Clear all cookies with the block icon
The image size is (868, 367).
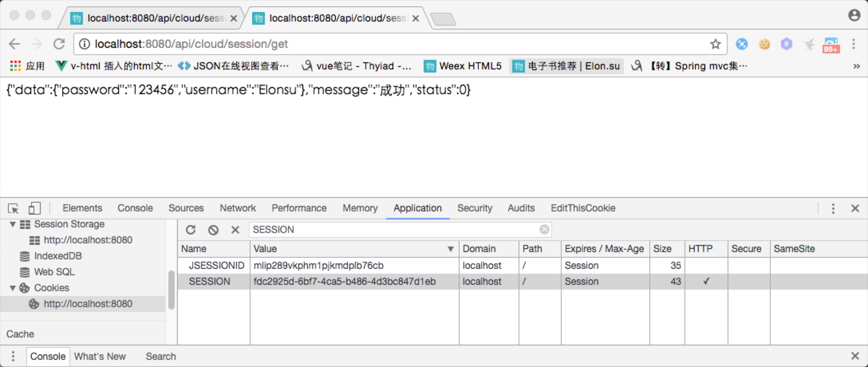click(213, 230)
